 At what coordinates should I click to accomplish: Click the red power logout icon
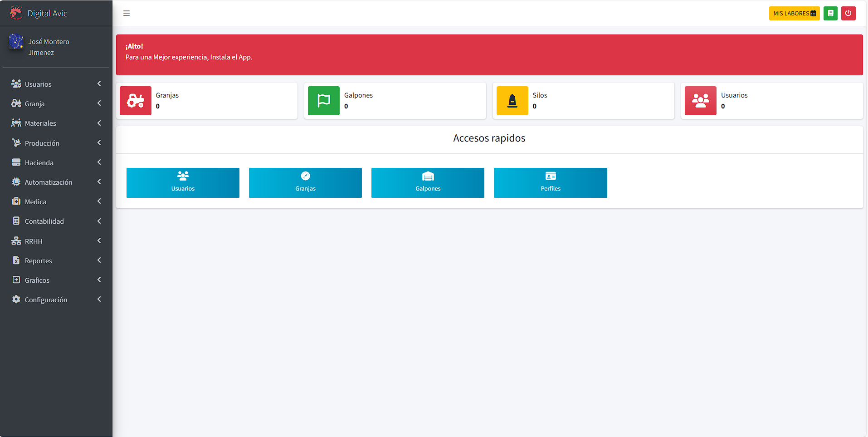click(848, 13)
